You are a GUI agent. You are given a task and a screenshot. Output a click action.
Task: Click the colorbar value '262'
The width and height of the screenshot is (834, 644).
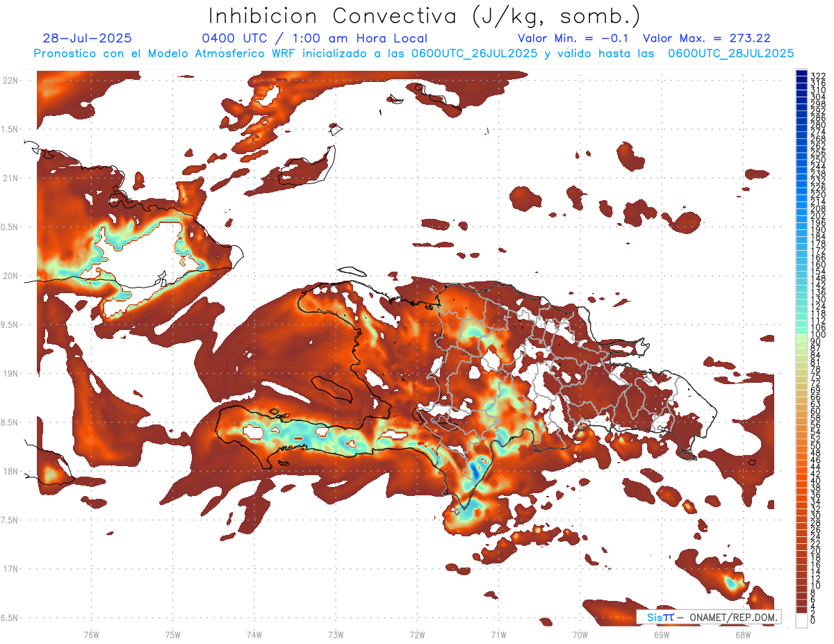click(818, 146)
